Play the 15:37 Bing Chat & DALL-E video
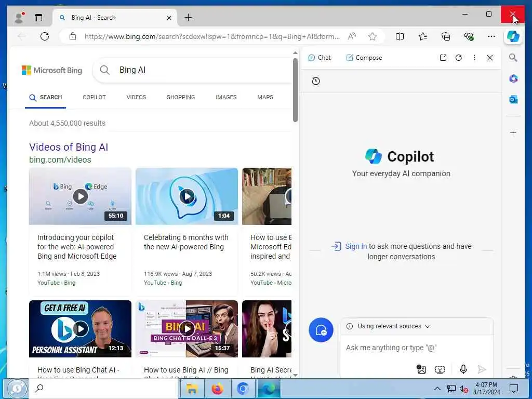 187,329
